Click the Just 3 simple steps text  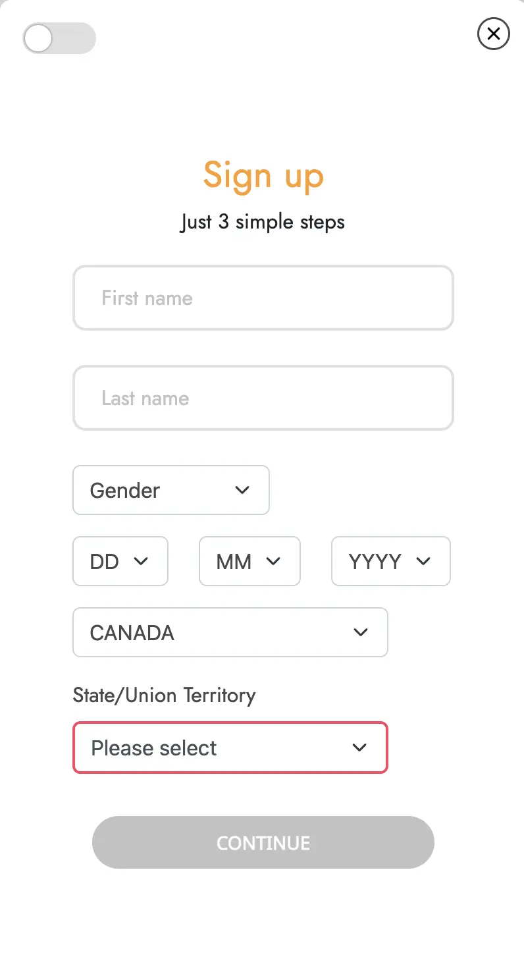263,222
